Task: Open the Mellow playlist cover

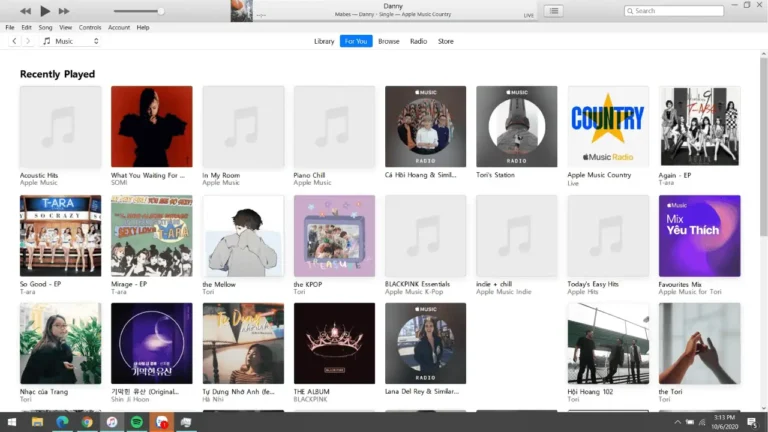Action: pyautogui.click(x=243, y=236)
